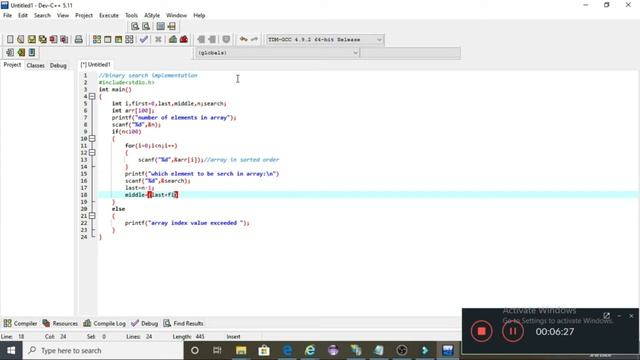Open the AStyle menu
The width and height of the screenshot is (640, 360).
tap(152, 15)
